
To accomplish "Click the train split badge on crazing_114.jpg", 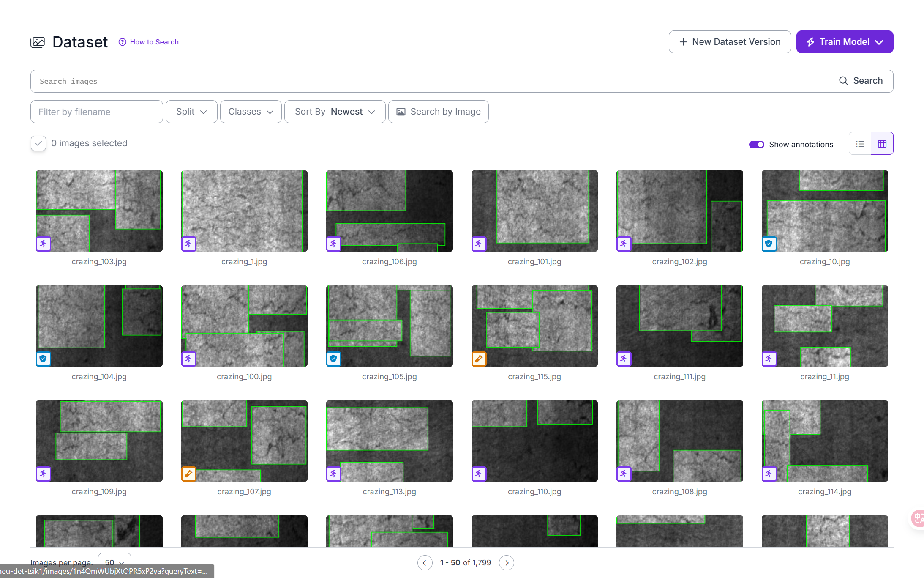I will (769, 474).
